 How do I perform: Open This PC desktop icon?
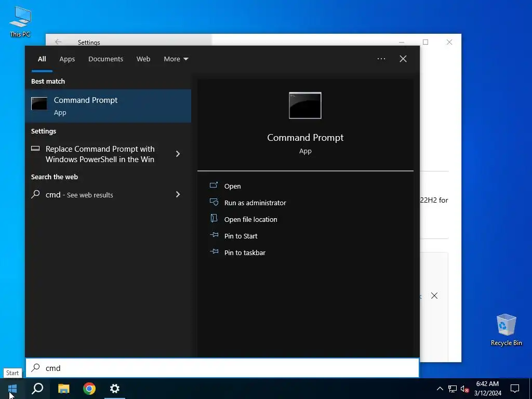click(20, 21)
